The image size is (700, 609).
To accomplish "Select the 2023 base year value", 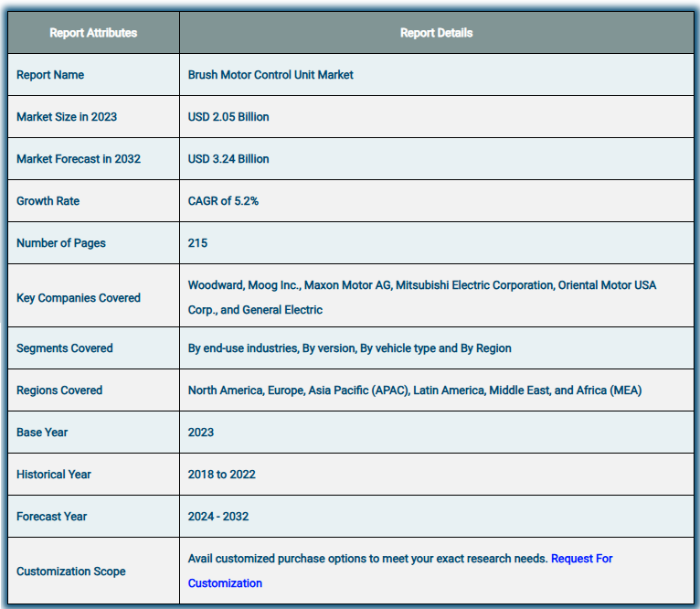I will coord(201,433).
